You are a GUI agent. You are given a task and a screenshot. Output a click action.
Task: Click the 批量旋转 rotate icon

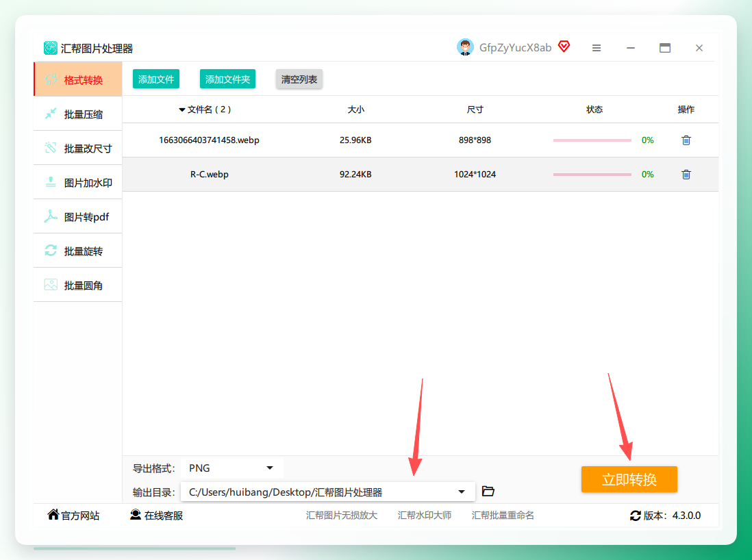click(51, 251)
